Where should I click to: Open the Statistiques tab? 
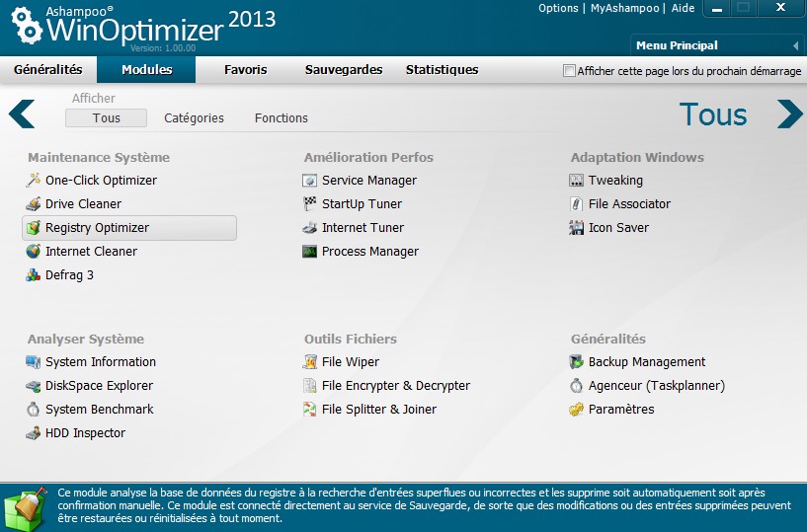point(443,69)
